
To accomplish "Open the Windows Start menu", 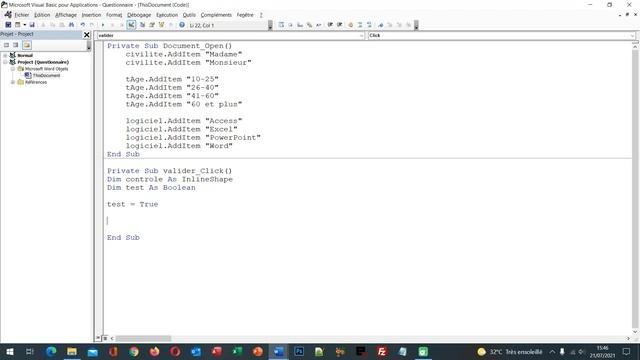I will 9,351.
